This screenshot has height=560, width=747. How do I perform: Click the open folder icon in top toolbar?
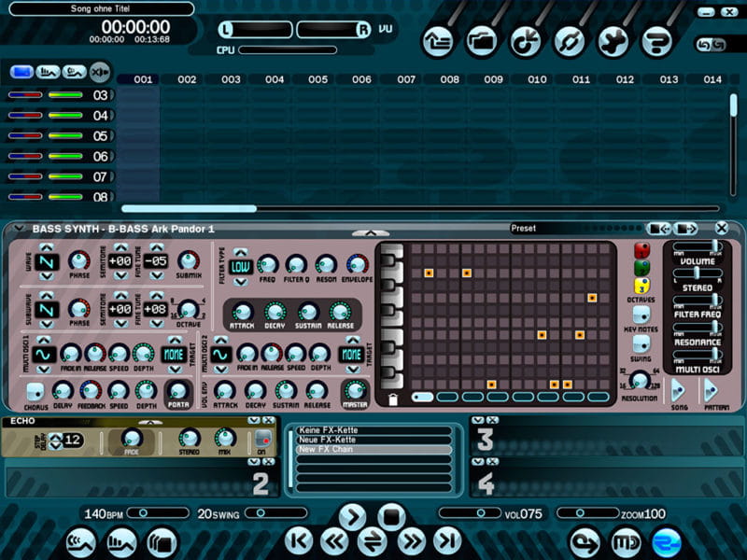pos(481,42)
